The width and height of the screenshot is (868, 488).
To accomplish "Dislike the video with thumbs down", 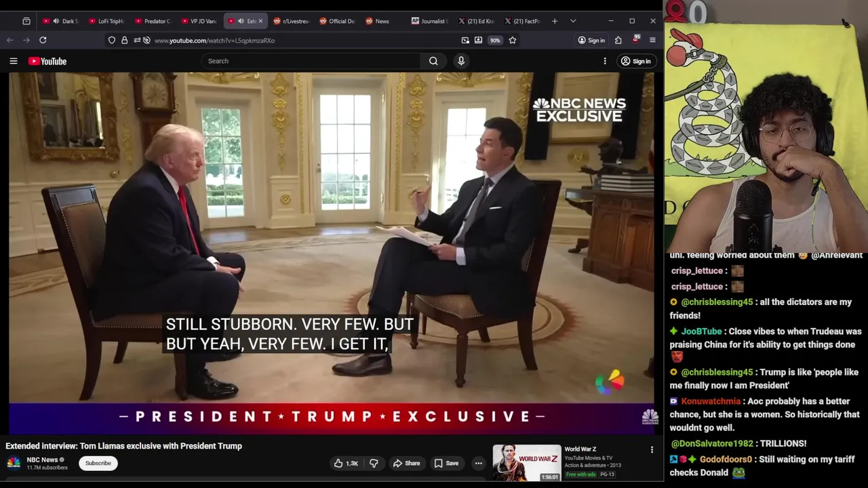I will (374, 463).
